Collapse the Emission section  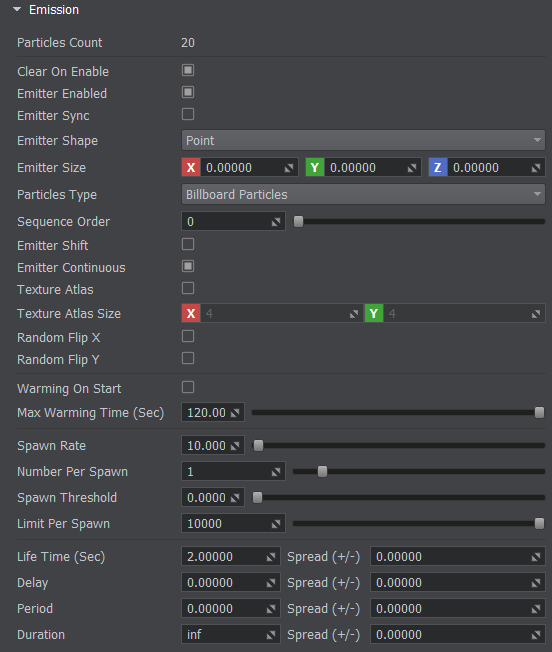pos(17,9)
